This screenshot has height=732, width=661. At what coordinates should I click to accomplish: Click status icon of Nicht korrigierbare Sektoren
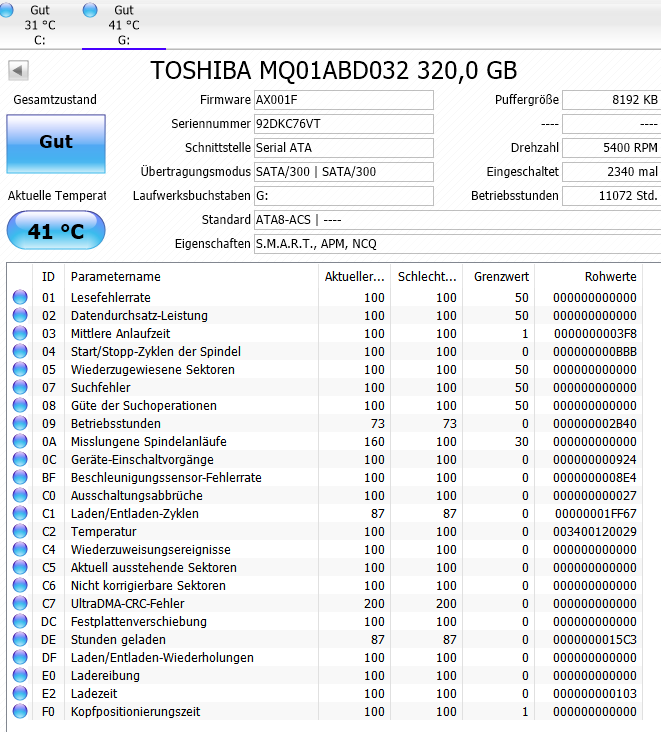[x=20, y=585]
